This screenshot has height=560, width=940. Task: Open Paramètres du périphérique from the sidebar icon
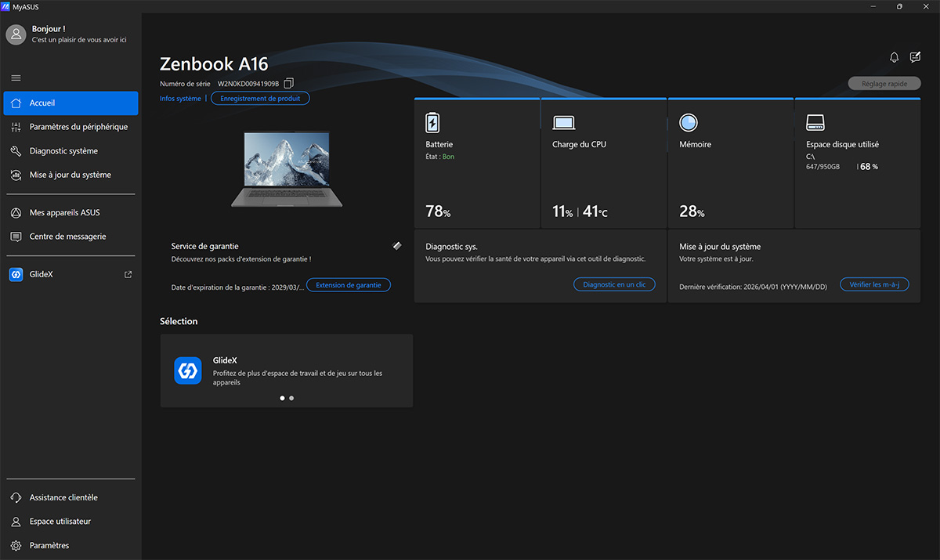tap(16, 126)
